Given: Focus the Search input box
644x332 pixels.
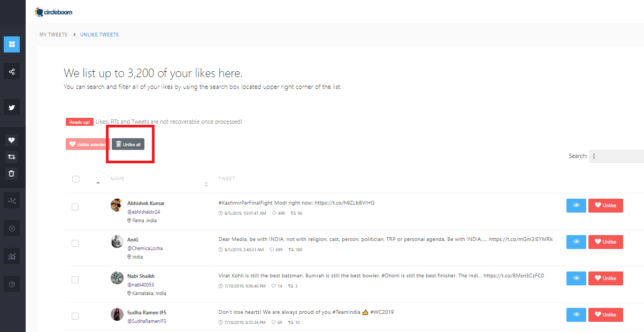Looking at the screenshot, I should (x=617, y=156).
